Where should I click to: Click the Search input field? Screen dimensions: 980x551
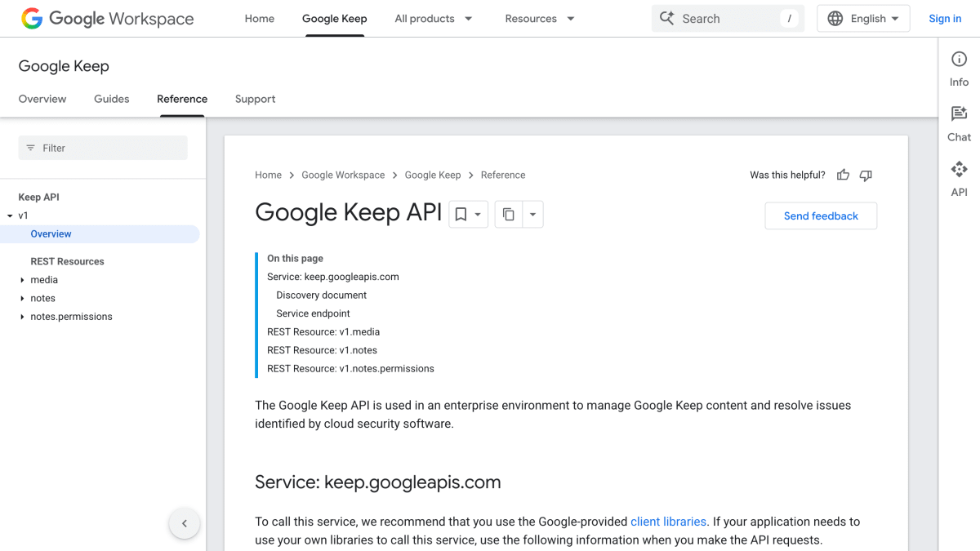728,18
